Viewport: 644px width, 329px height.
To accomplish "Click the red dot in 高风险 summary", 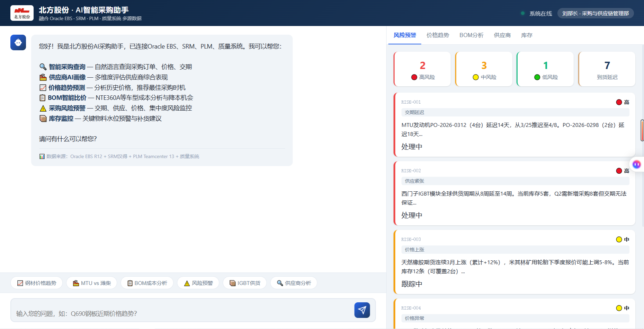I will [x=414, y=77].
